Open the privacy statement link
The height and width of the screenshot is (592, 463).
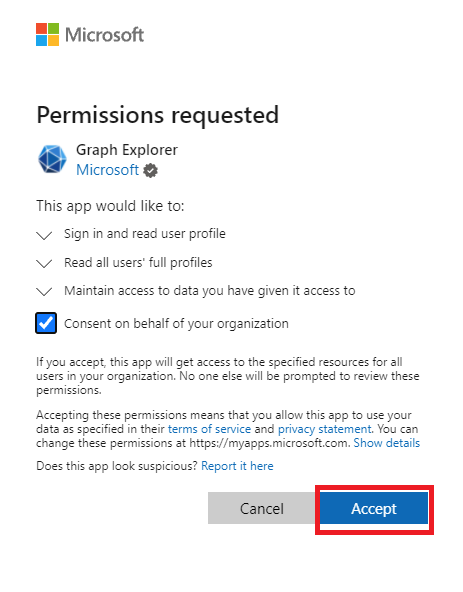click(325, 429)
